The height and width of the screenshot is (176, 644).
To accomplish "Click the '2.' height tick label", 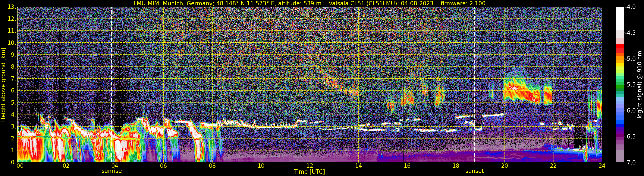I will [13, 139].
